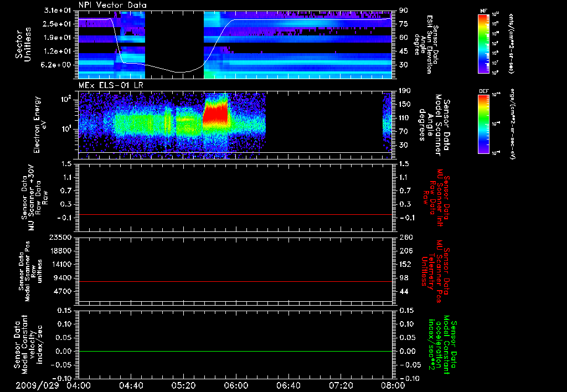
Task: Click the '06:00' time axis label
Action: 236,385
